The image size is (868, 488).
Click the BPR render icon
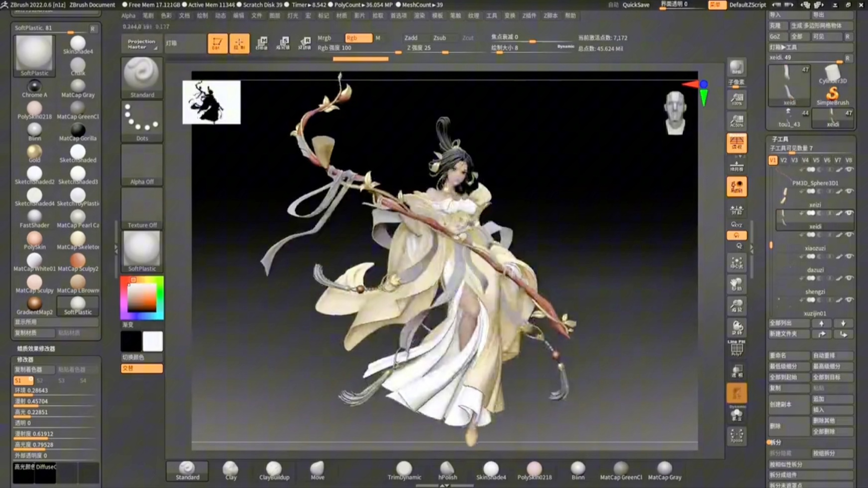(737, 67)
